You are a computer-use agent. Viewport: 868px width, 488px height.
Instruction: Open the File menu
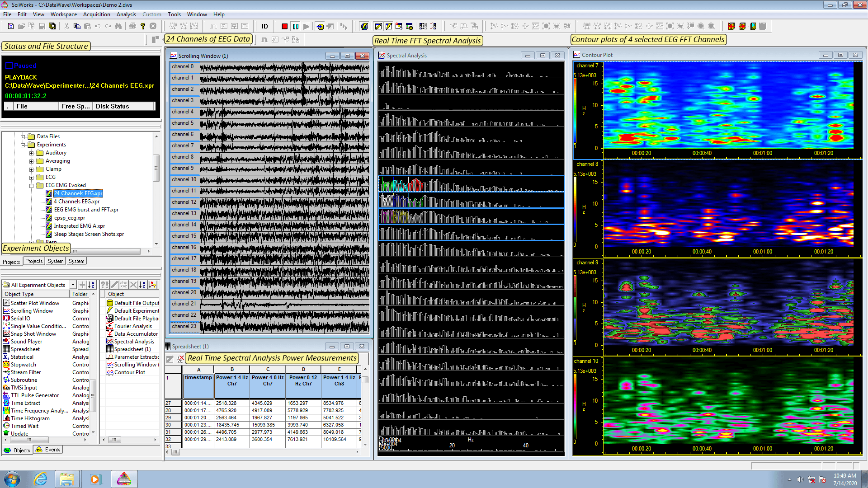(x=7, y=14)
